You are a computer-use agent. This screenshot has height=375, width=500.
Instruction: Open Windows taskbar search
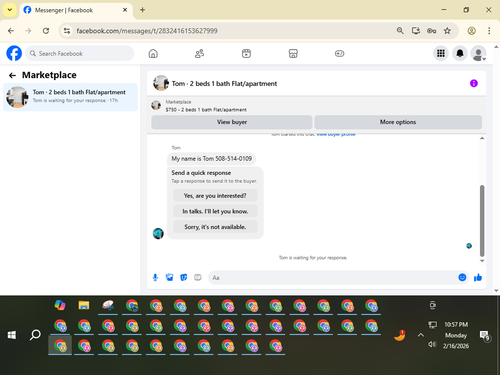point(35,335)
